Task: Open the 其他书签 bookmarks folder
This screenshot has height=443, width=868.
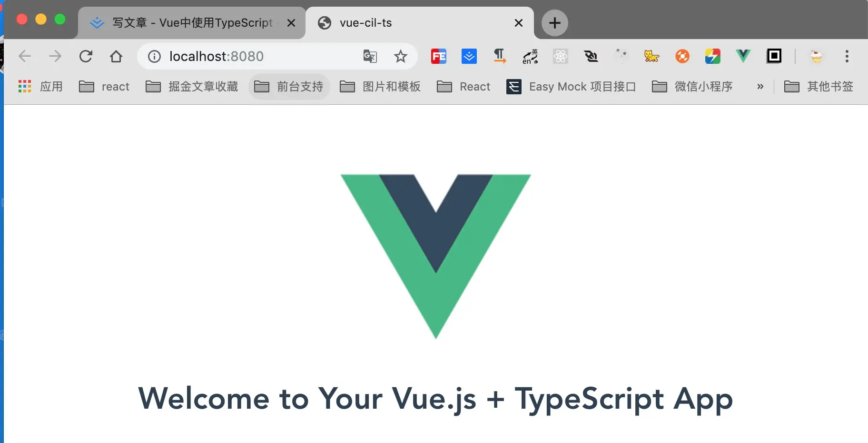Action: click(819, 86)
